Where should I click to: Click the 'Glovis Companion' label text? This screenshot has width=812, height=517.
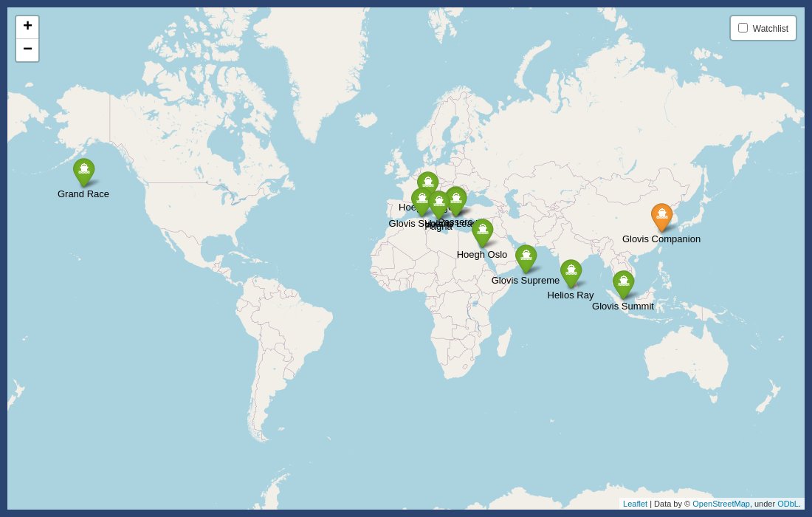click(x=661, y=239)
